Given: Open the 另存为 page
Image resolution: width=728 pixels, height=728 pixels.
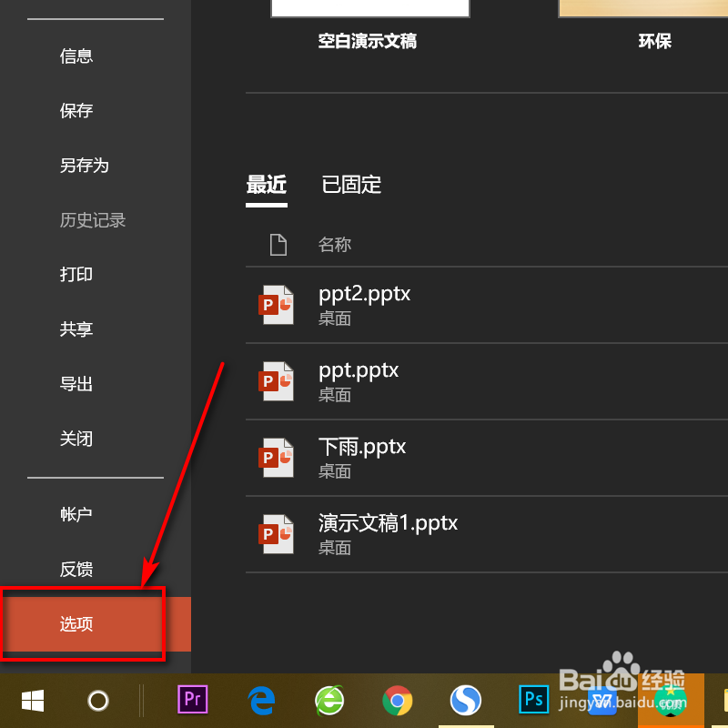Looking at the screenshot, I should click(x=84, y=166).
